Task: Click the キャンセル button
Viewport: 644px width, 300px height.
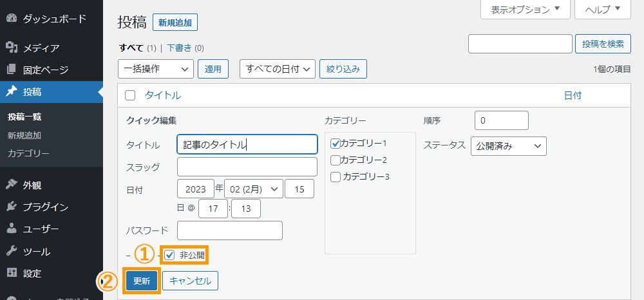Action: point(190,281)
